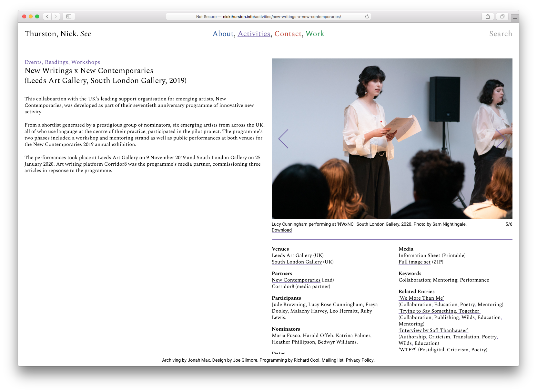Image resolution: width=537 pixels, height=392 pixels.
Task: Open the Leeds Art Gallery venue link
Action: 292,255
